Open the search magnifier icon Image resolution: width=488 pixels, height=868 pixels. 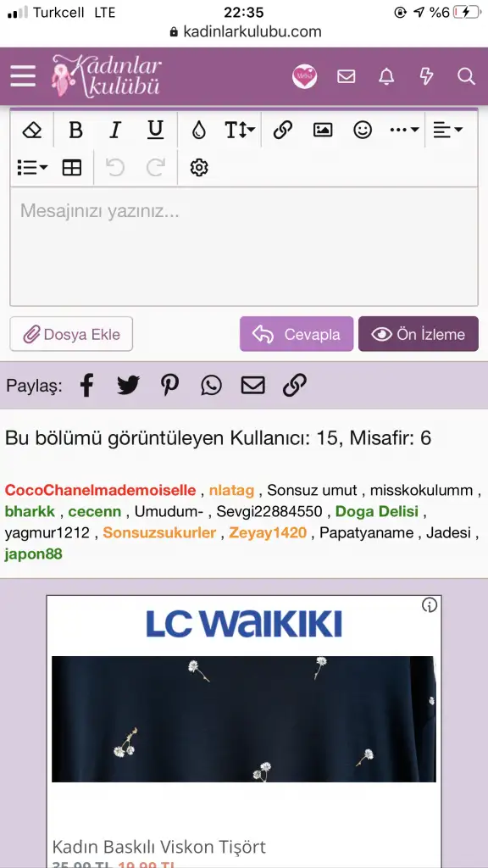pos(467,76)
